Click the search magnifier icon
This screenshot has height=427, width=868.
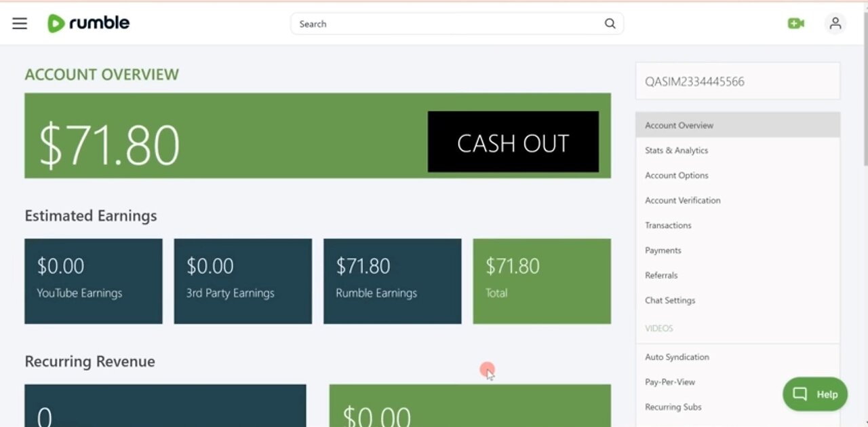pos(610,24)
